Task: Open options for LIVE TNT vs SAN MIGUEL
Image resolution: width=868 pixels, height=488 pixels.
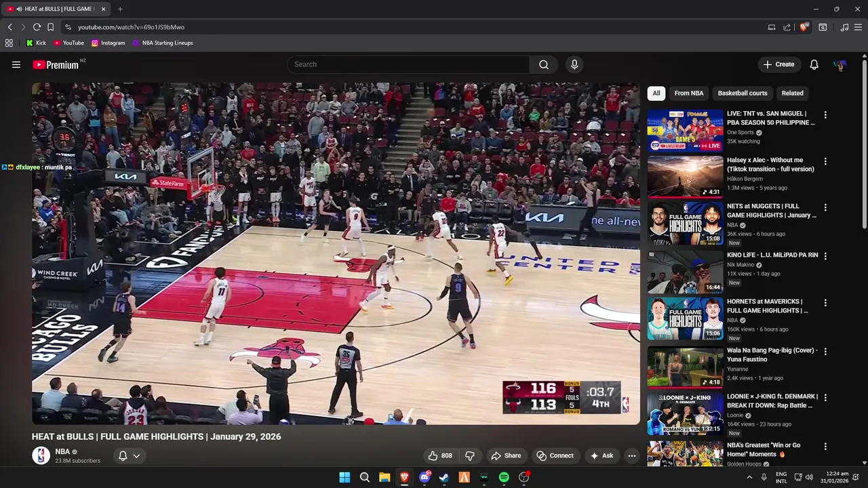Action: [x=825, y=115]
